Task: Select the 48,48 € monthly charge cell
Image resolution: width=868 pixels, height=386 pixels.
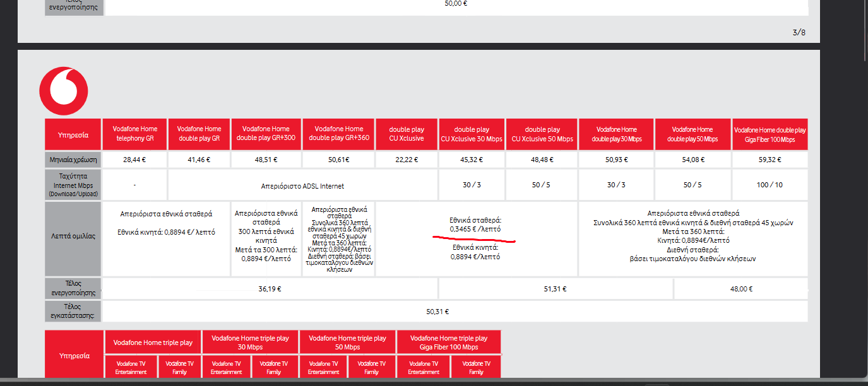Action: (542, 160)
